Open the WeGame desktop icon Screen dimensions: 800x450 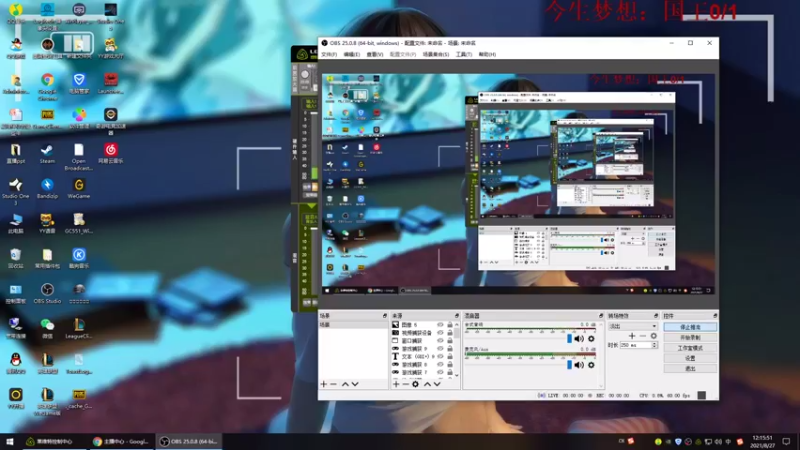[79, 188]
